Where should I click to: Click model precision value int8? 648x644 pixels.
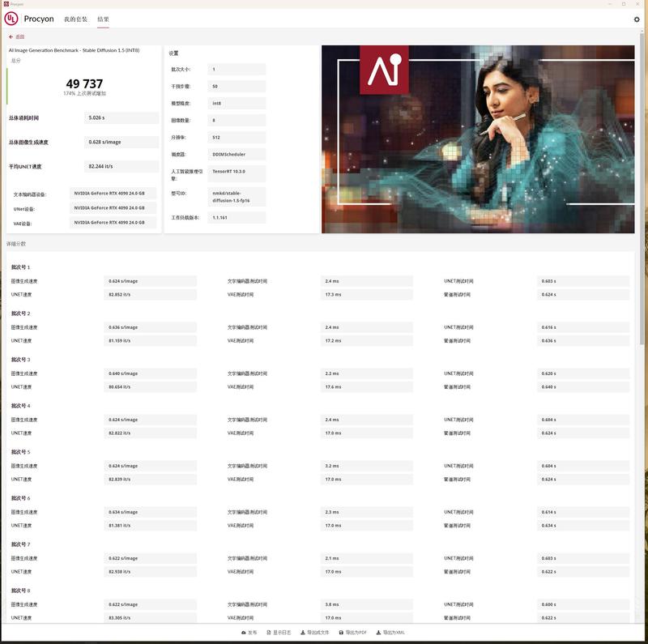(x=237, y=103)
